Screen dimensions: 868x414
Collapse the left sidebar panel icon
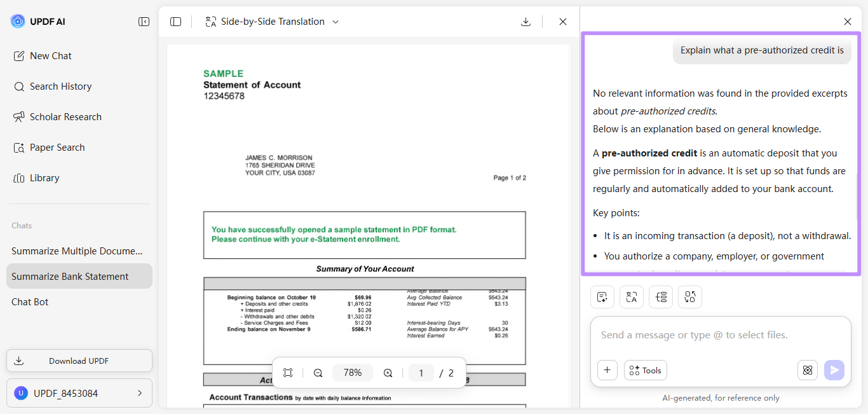144,22
